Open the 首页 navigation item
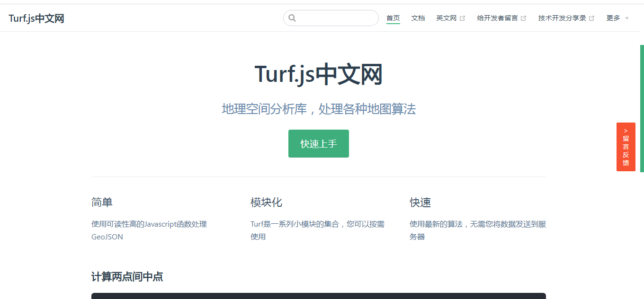 393,18
